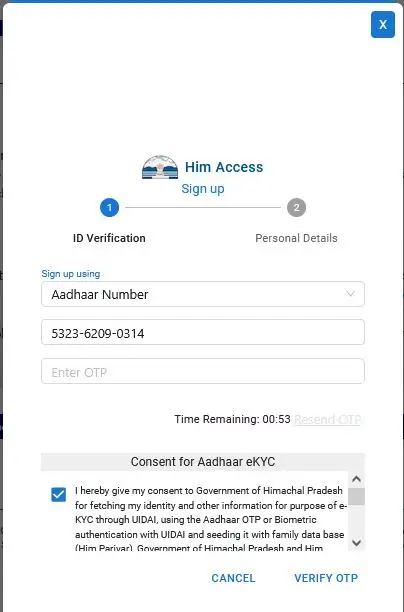Click the consent box scroll up arrow
The height and width of the screenshot is (612, 404).
point(356,479)
